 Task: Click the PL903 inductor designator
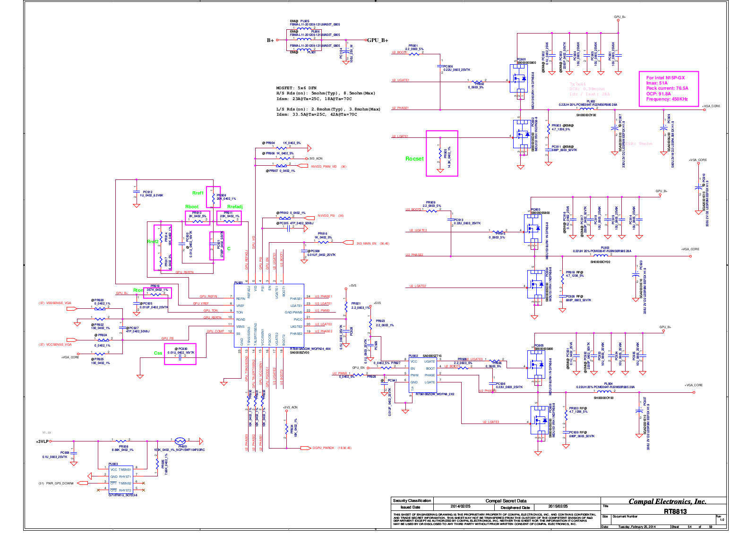[x=605, y=247]
